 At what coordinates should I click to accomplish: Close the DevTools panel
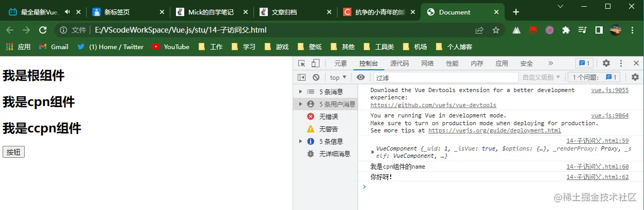[x=635, y=63]
